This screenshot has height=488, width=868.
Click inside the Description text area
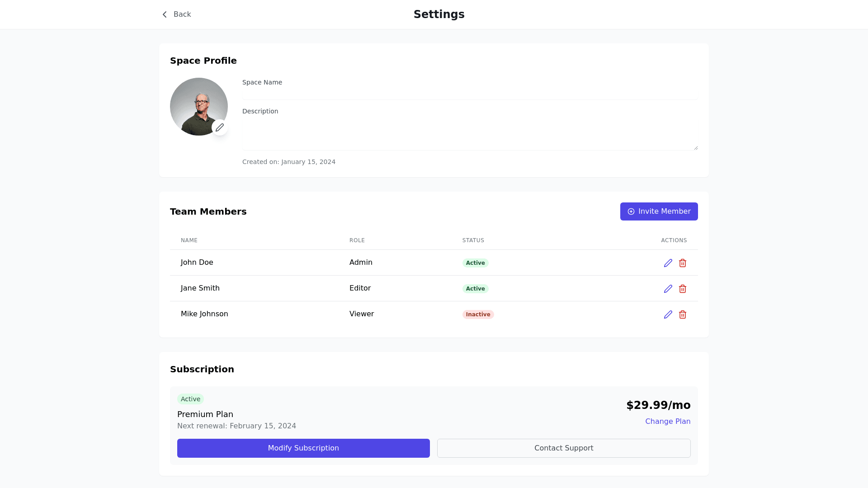(x=470, y=134)
